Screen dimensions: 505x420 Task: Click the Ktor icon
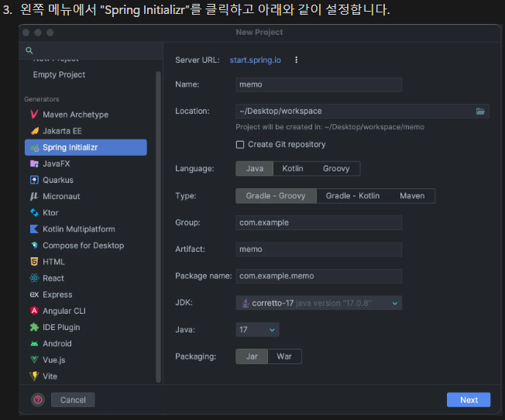(x=34, y=212)
